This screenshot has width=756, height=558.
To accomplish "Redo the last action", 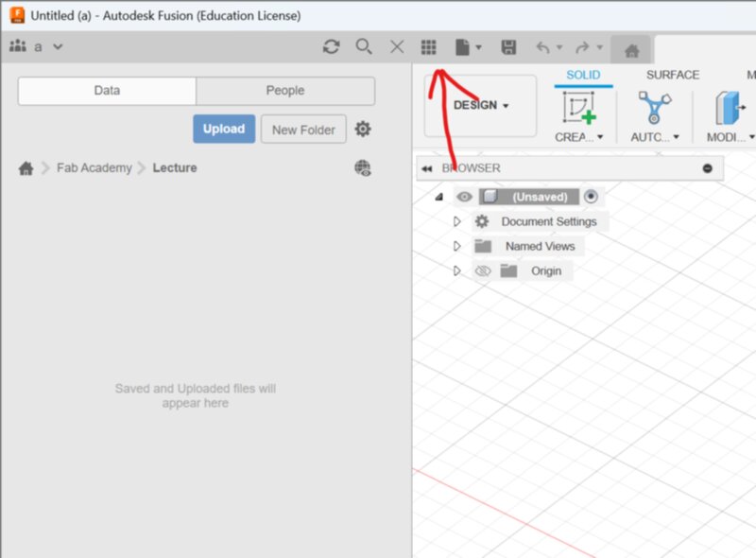I will pos(582,47).
